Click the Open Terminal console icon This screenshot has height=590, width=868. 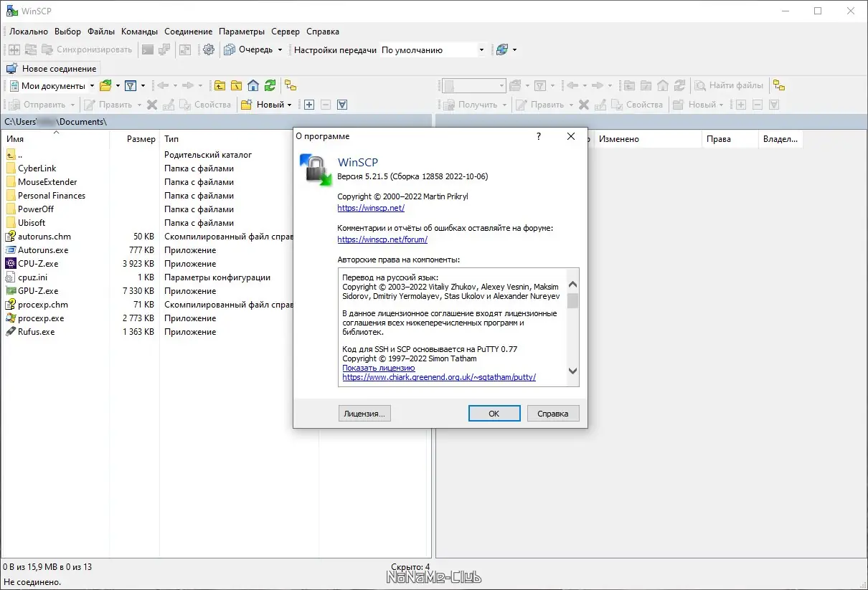tap(148, 49)
